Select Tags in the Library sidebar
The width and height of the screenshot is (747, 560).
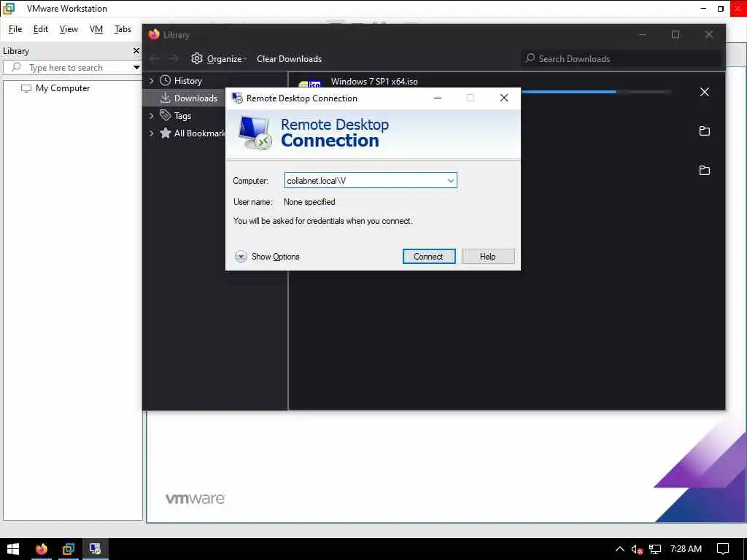[182, 116]
